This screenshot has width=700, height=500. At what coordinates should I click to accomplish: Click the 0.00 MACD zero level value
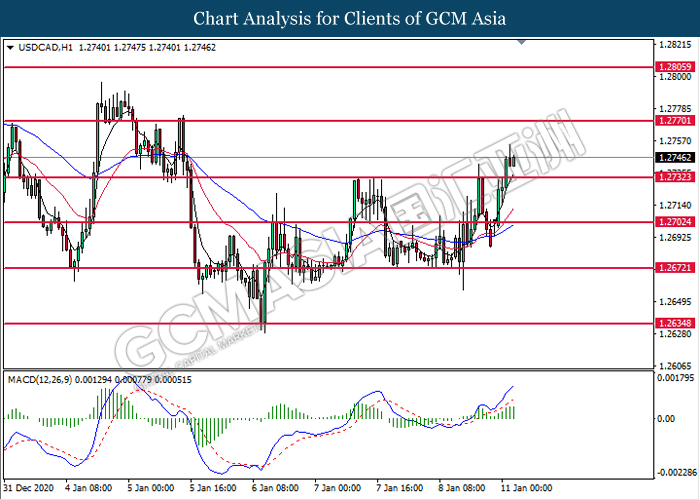666,419
